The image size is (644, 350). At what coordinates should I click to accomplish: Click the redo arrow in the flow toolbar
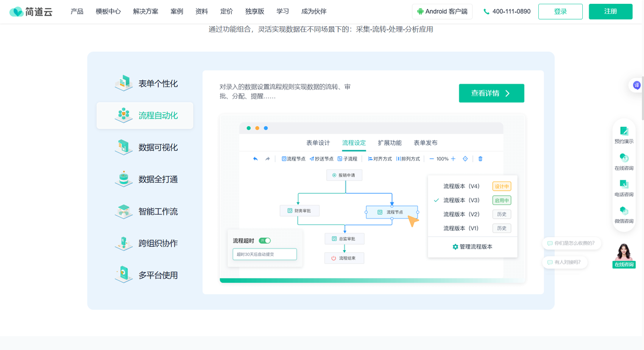point(268,159)
